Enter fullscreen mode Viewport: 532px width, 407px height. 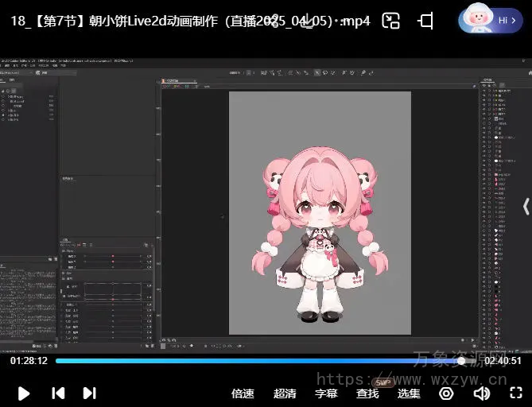click(x=515, y=393)
